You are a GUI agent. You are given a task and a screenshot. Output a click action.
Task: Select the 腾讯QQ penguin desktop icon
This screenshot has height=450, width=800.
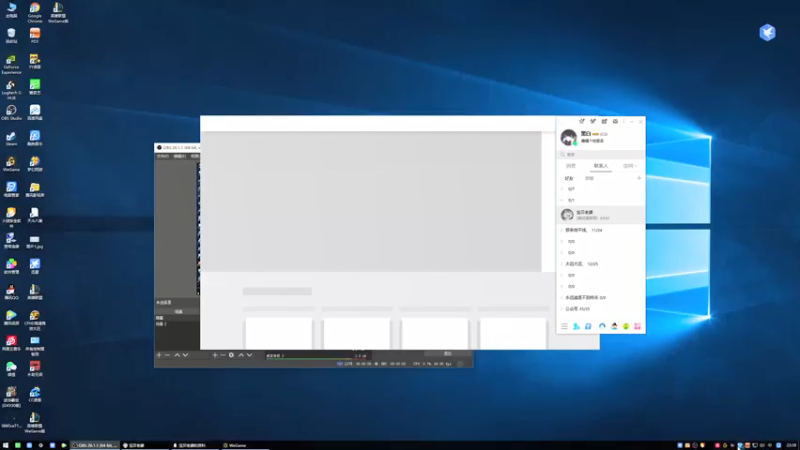(11, 292)
